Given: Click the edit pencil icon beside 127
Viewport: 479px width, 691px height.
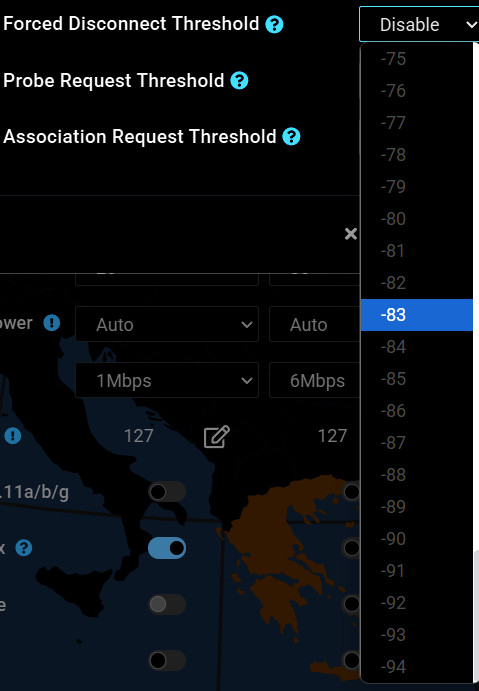Looking at the screenshot, I should [x=216, y=436].
